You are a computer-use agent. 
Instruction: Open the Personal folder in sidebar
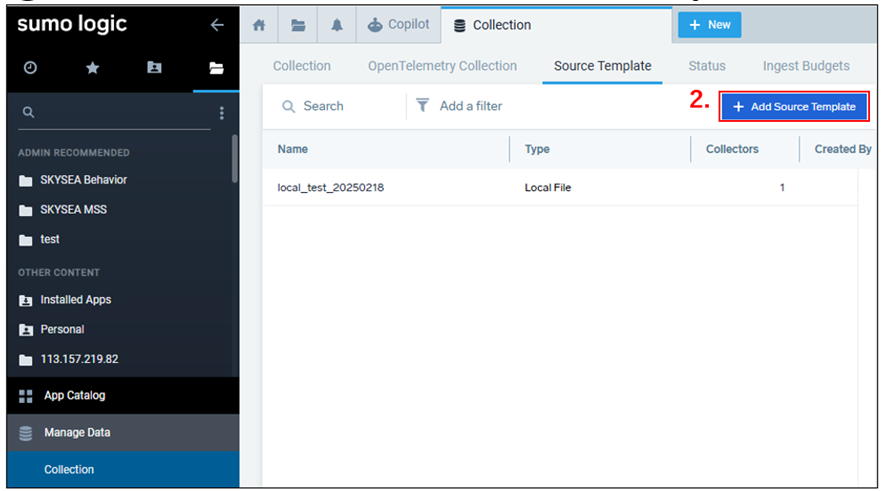(x=62, y=329)
